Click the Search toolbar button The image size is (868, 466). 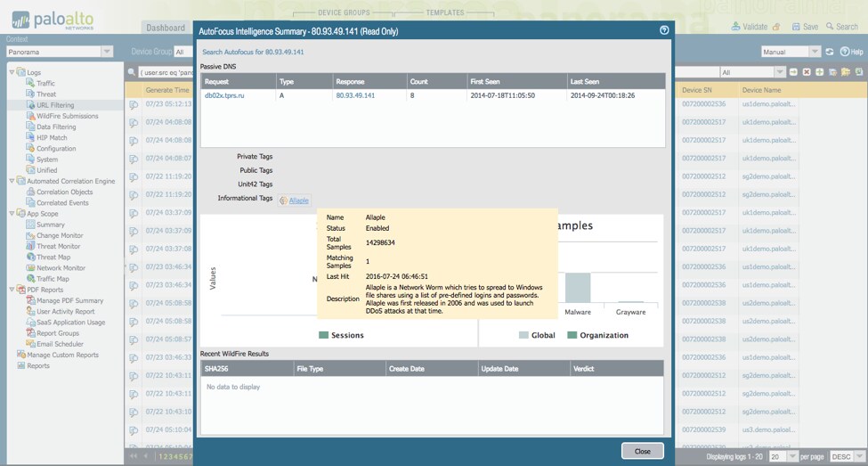tap(841, 27)
